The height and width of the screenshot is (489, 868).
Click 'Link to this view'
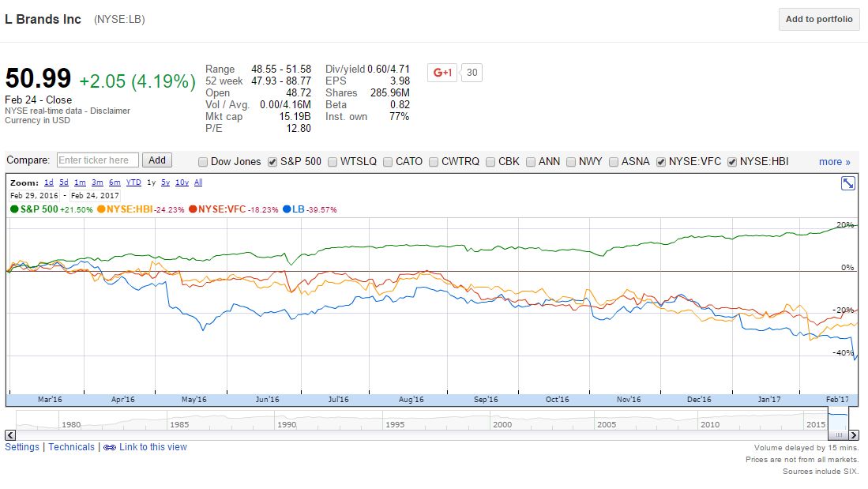[x=153, y=447]
